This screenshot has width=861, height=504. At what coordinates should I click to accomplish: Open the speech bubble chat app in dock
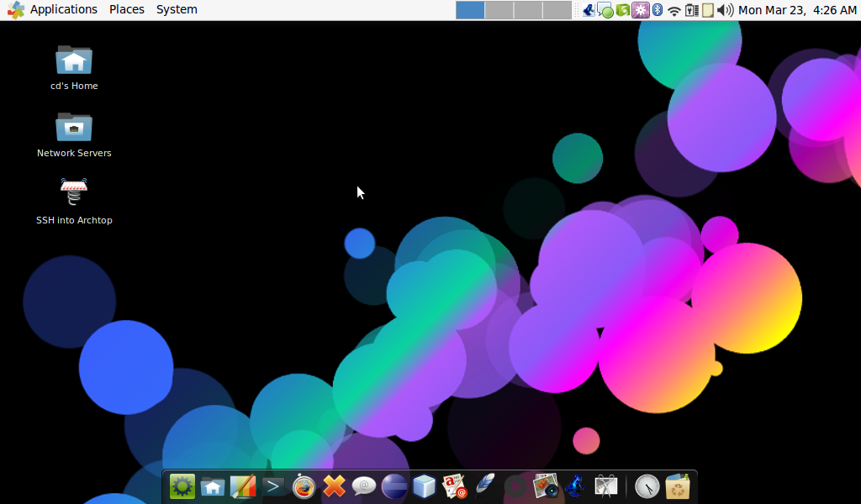pos(364,486)
